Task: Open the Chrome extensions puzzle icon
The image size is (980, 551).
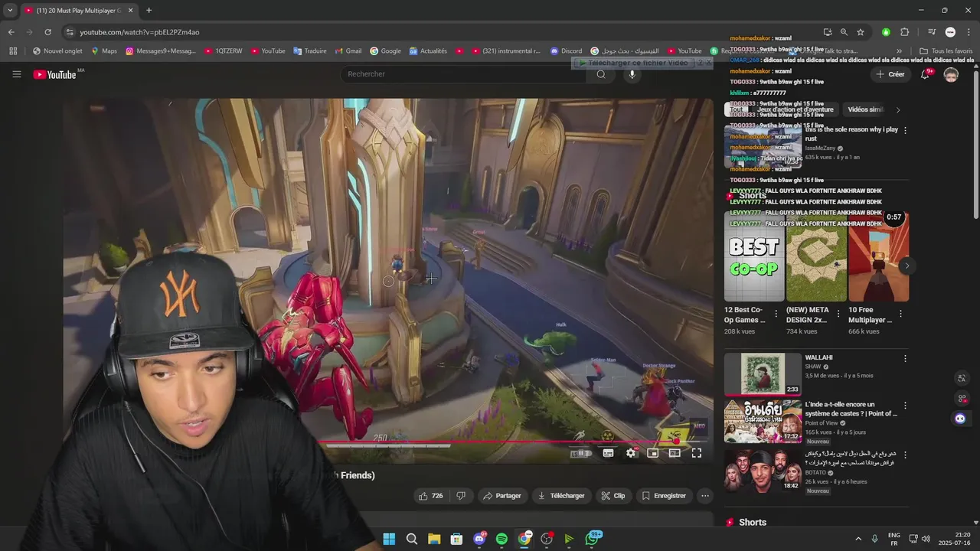Action: [x=904, y=32]
